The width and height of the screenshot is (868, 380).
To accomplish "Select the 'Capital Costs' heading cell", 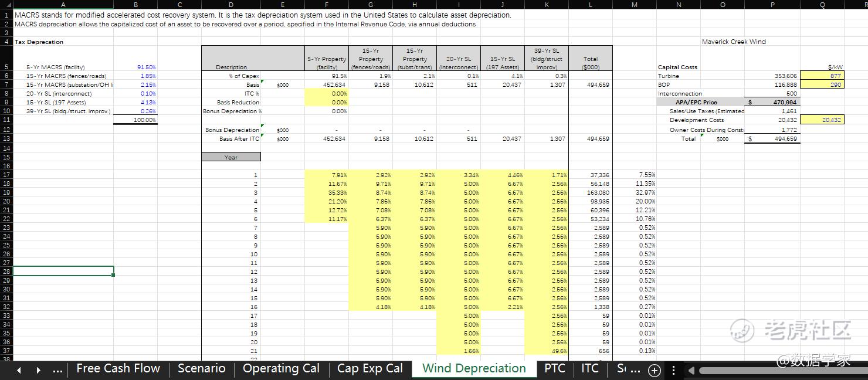I will point(677,67).
